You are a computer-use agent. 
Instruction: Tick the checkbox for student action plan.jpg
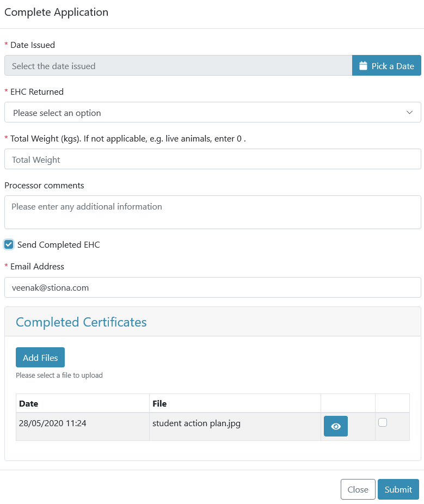click(383, 422)
